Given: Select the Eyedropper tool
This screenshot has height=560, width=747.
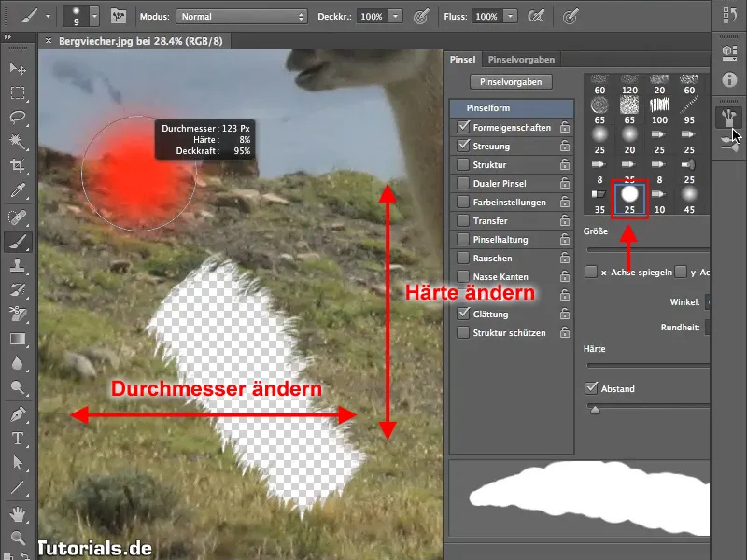Looking at the screenshot, I should click(x=18, y=190).
